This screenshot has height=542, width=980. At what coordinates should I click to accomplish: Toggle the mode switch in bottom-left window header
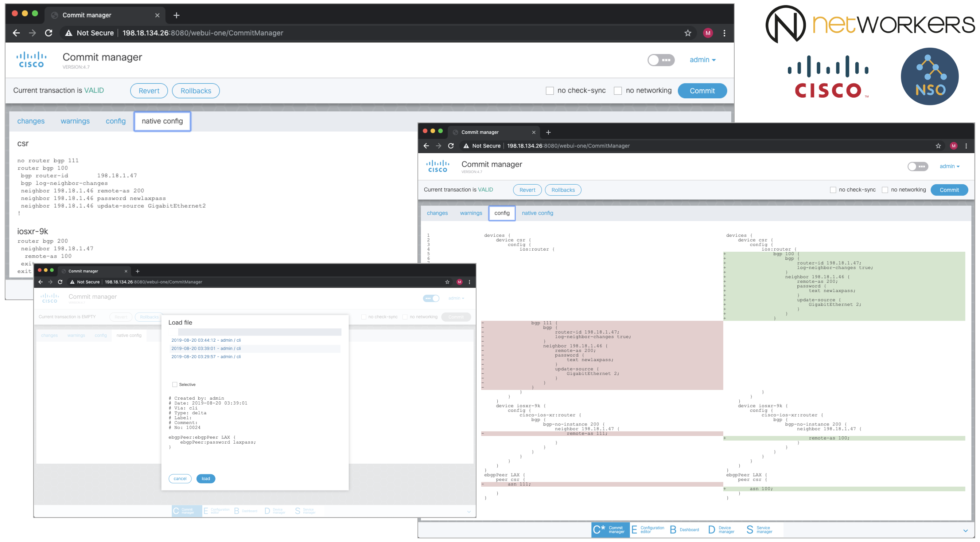point(431,298)
